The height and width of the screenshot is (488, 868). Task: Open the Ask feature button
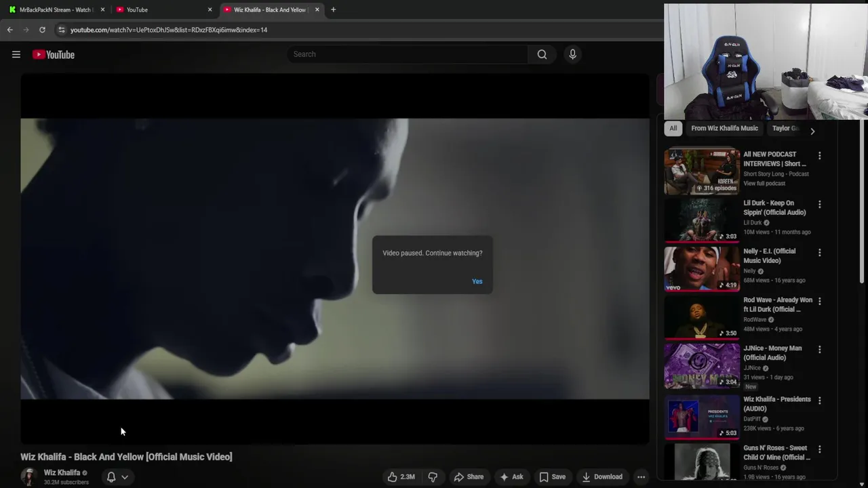(511, 476)
